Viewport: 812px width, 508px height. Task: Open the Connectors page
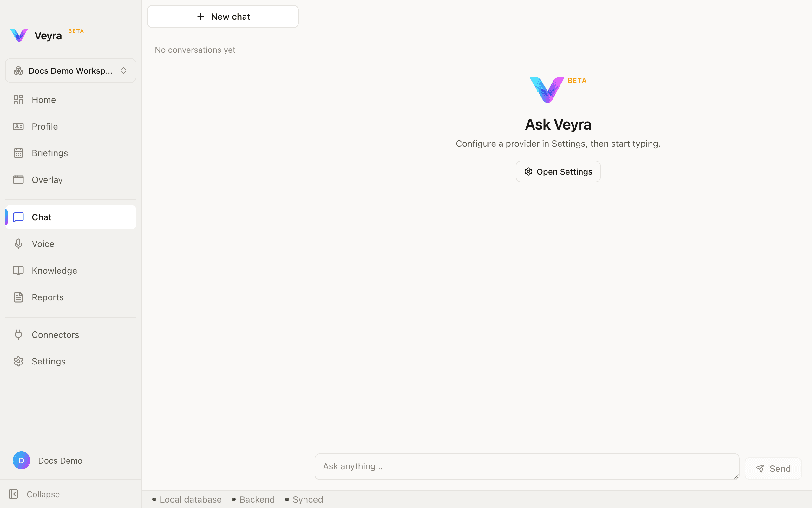click(70, 335)
